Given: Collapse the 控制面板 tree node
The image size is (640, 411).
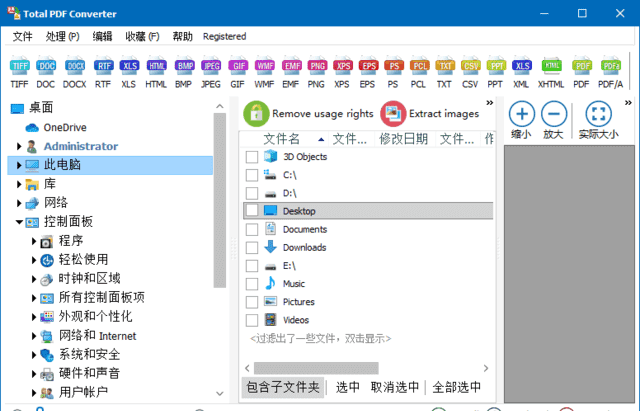Looking at the screenshot, I should pos(19,222).
